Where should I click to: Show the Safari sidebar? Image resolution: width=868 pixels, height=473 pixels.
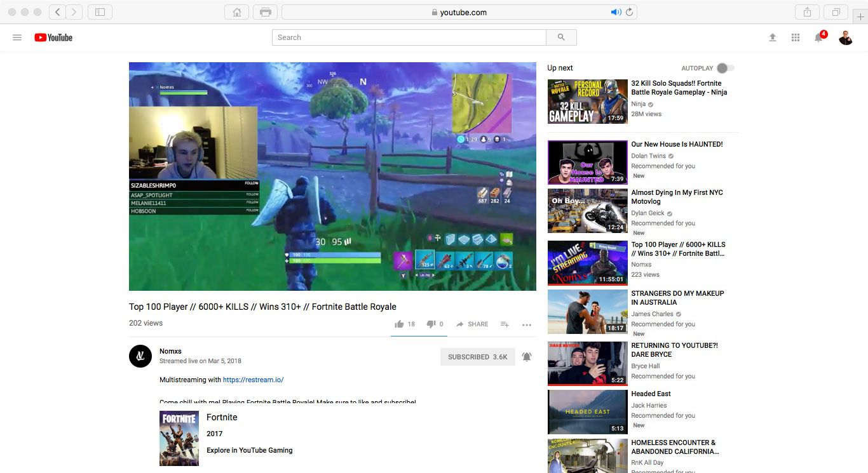tap(100, 12)
